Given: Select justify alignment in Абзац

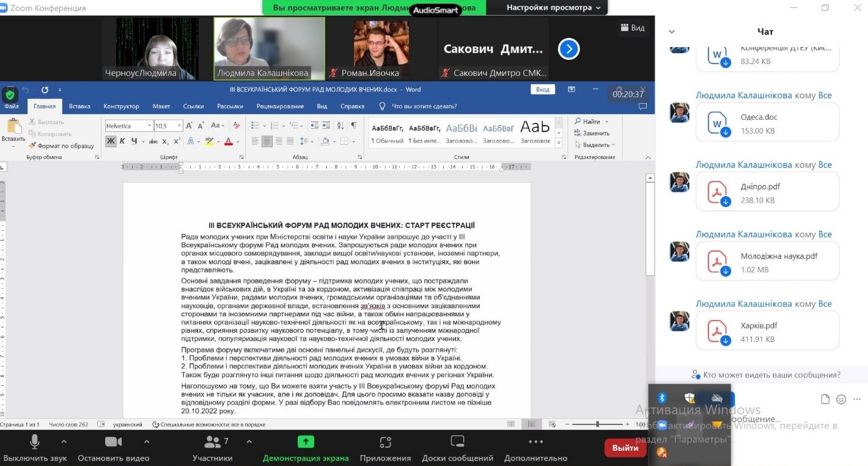Looking at the screenshot, I should (x=291, y=141).
